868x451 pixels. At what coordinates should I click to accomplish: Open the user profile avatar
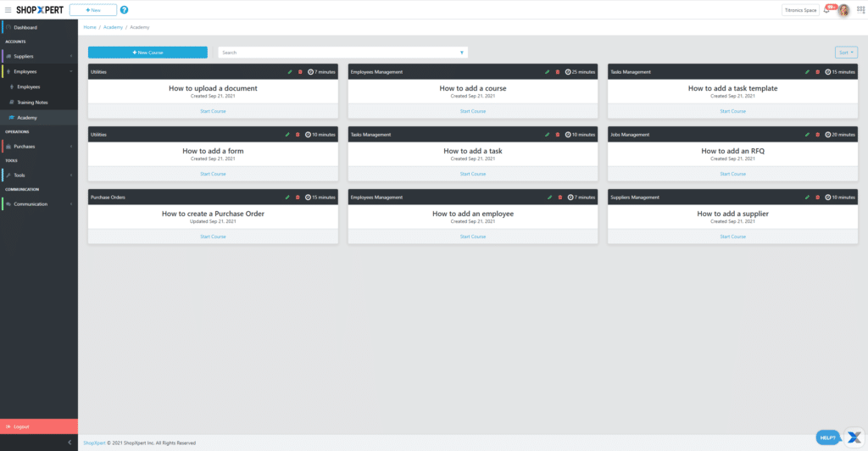tap(843, 10)
